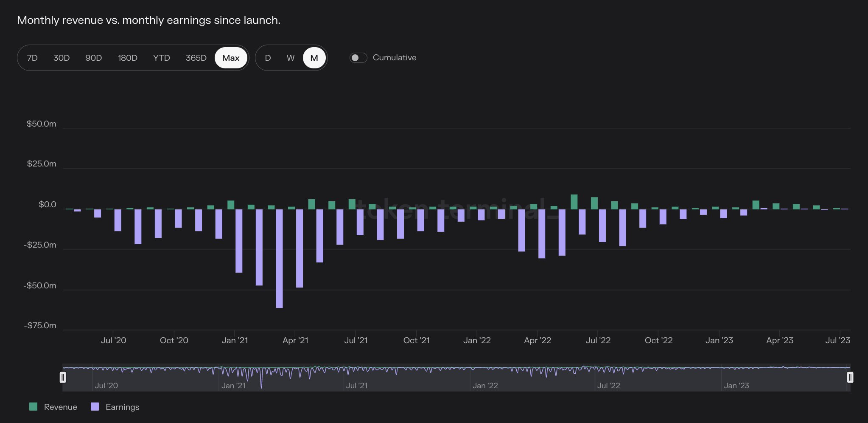
Task: Set granularity to daily (D)
Action: [268, 58]
